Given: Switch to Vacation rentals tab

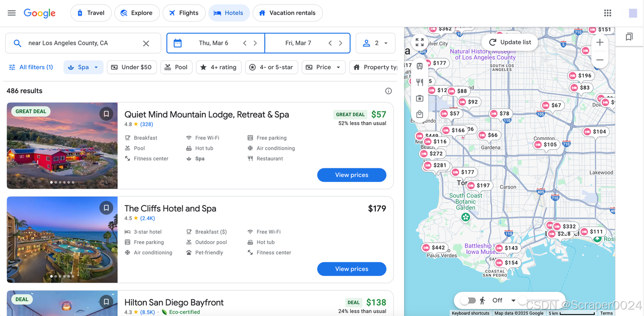Looking at the screenshot, I should click(x=287, y=13).
